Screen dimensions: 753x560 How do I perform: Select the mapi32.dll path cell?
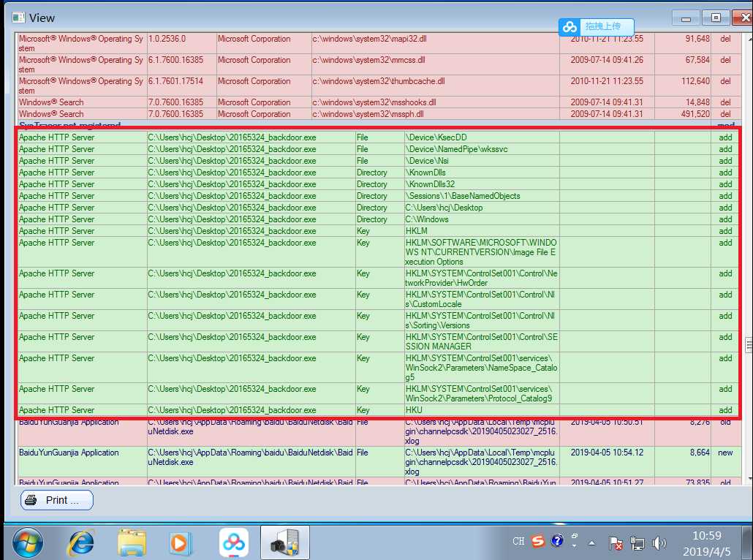point(435,43)
